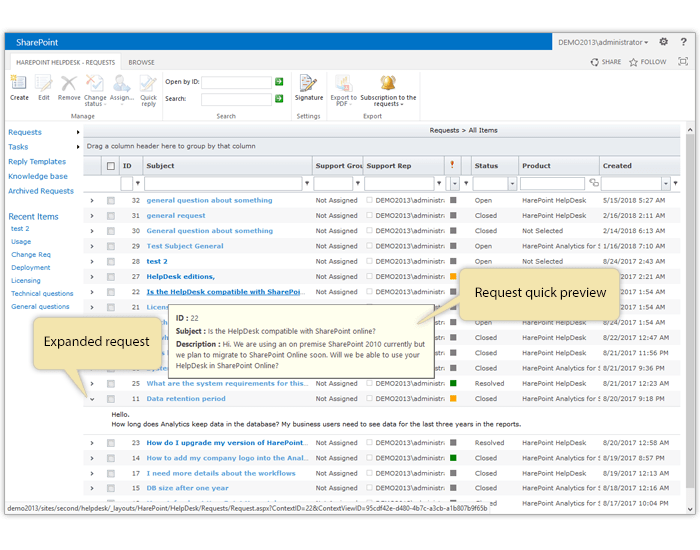The image size is (700, 550).
Task: Open Archived Requests in left navigation
Action: coord(41,191)
